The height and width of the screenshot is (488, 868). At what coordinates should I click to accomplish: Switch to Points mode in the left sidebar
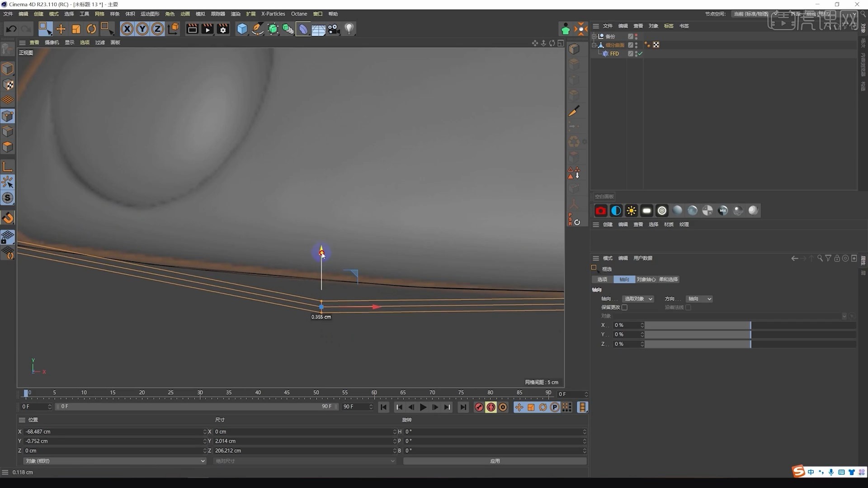tap(8, 116)
